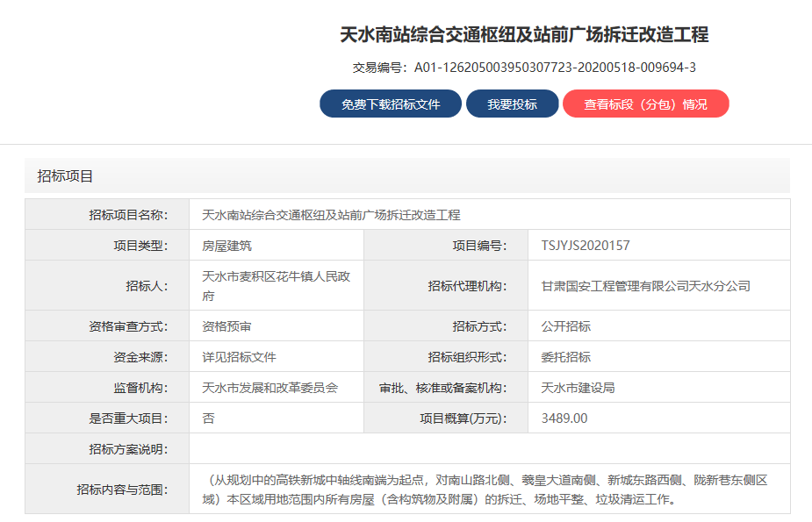This screenshot has height=522, width=812.
Task: Click the 否 value for 是否重大项目
Action: pos(209,418)
